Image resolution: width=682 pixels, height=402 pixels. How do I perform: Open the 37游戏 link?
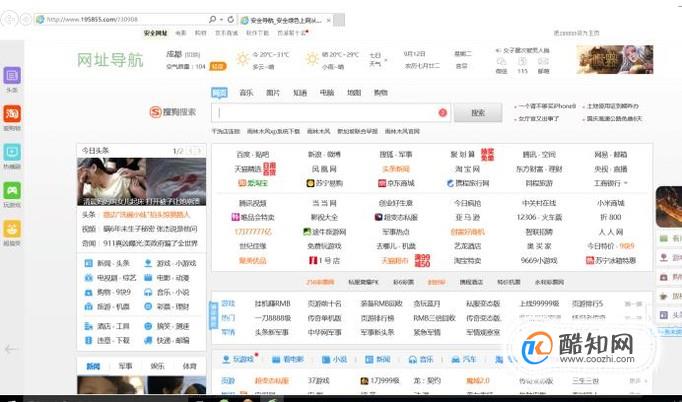(x=319, y=381)
